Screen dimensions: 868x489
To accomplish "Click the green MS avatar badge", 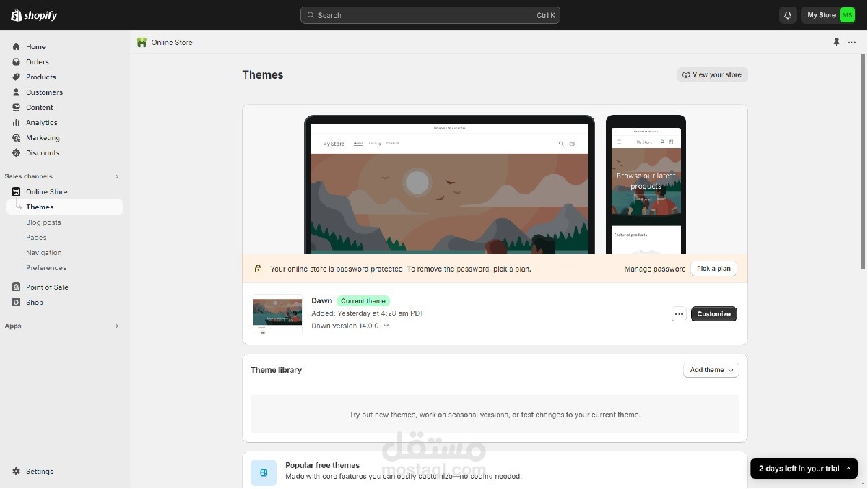I will pyautogui.click(x=847, y=15).
